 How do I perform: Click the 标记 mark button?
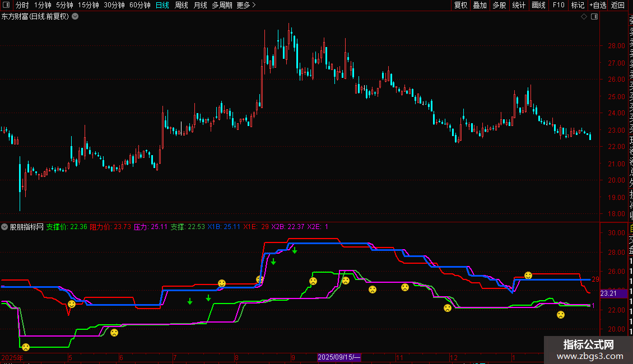pos(578,5)
